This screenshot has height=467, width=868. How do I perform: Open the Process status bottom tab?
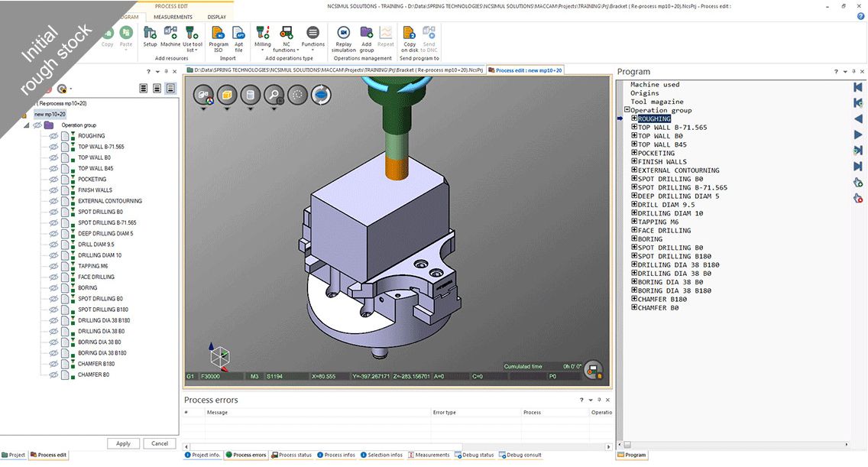pyautogui.click(x=290, y=456)
